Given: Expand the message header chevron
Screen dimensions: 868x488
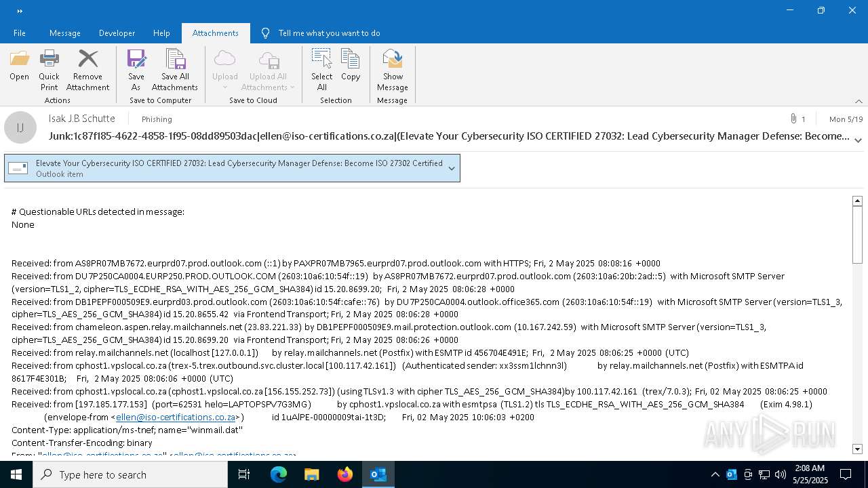Looking at the screenshot, I should 859,140.
